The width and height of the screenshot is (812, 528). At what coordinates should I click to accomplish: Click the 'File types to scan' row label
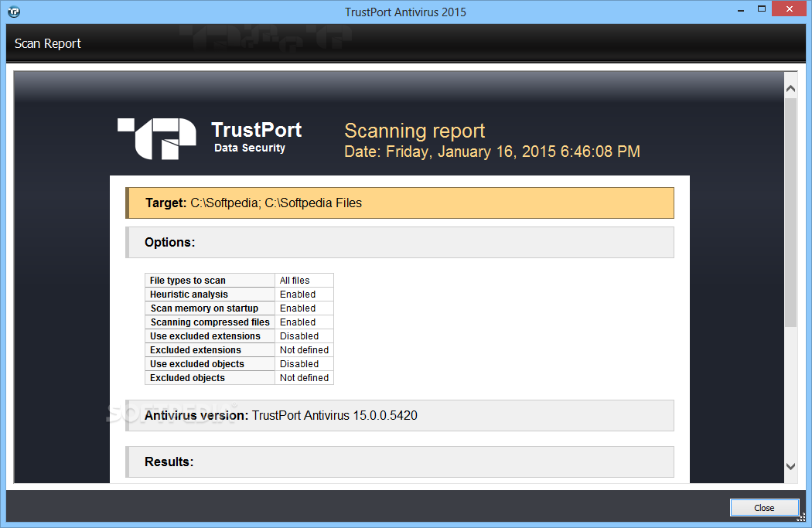click(210, 280)
